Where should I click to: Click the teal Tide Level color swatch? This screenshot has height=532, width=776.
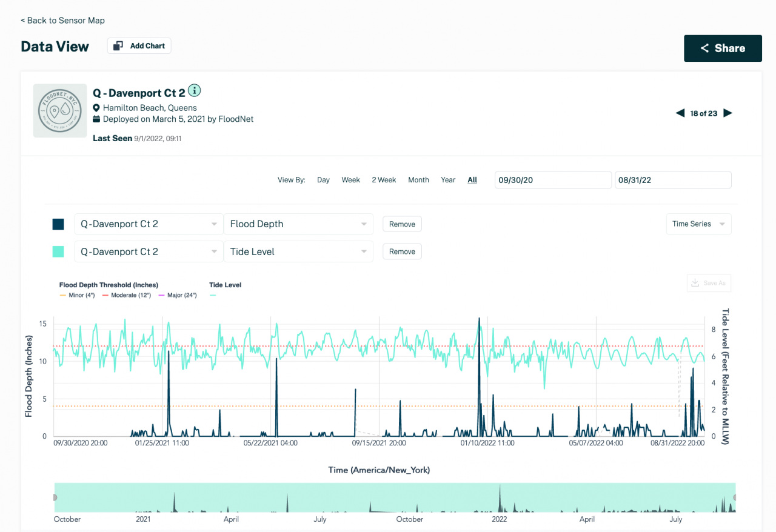click(x=58, y=251)
